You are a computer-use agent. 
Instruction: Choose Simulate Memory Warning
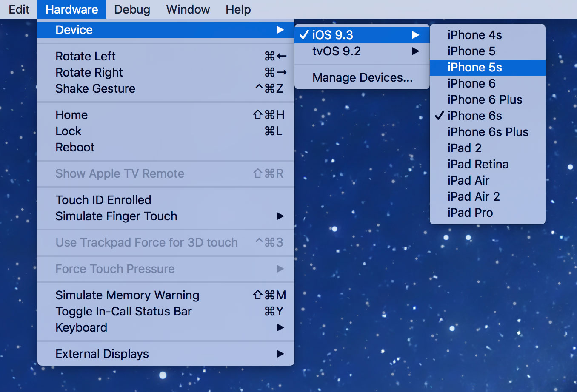point(166,295)
